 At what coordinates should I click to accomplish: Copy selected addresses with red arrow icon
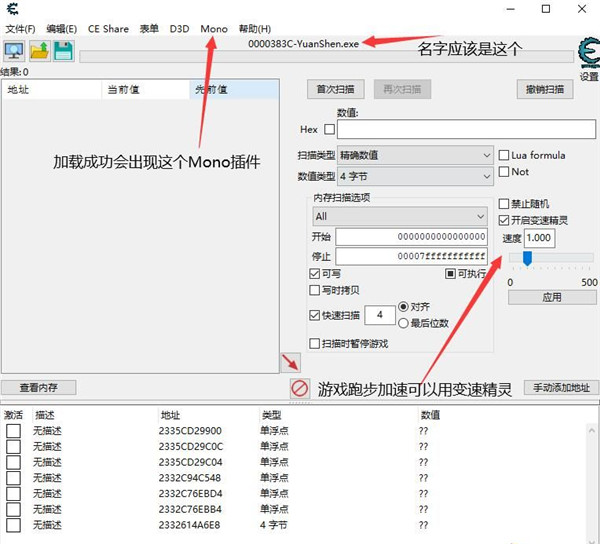(290, 363)
